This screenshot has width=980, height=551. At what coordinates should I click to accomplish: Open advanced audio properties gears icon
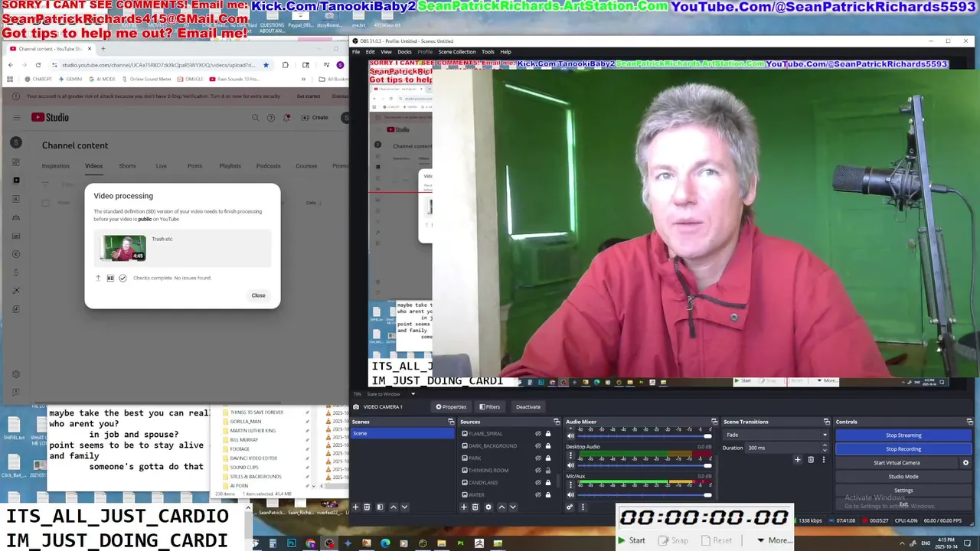[570, 507]
